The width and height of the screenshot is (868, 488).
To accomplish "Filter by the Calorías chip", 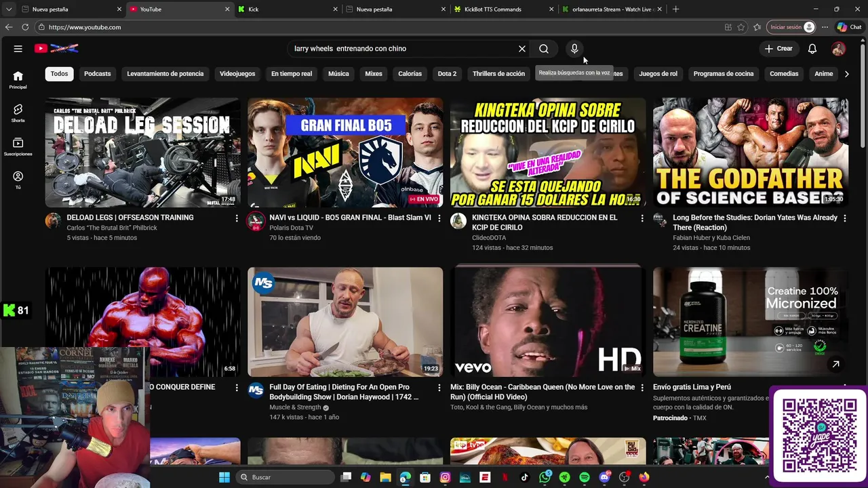I will [410, 74].
